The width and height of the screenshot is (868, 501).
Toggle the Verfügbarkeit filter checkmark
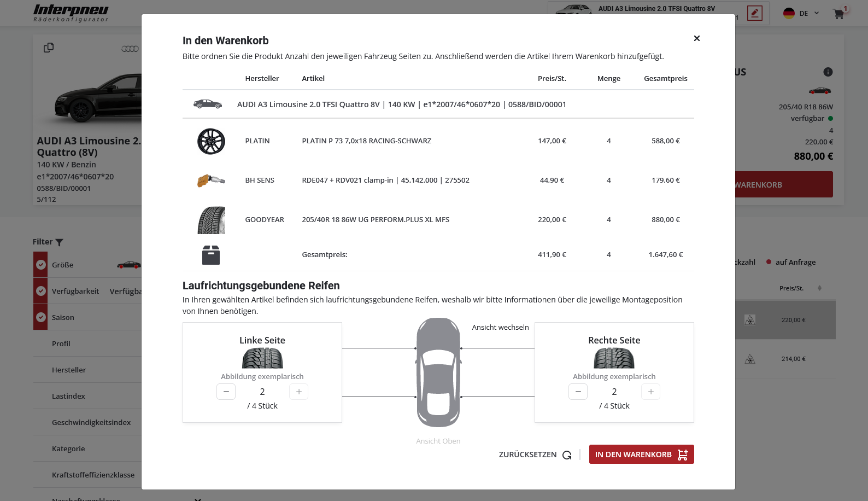tap(41, 291)
